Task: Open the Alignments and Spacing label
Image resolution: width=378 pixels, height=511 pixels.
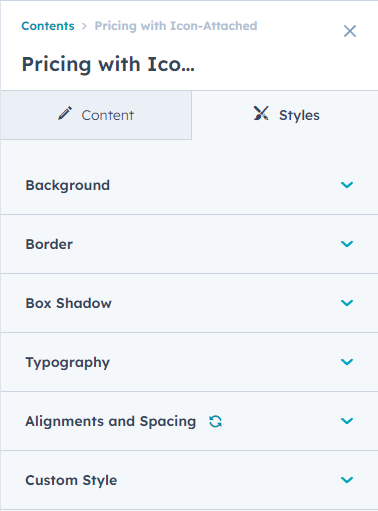Action: [111, 422]
